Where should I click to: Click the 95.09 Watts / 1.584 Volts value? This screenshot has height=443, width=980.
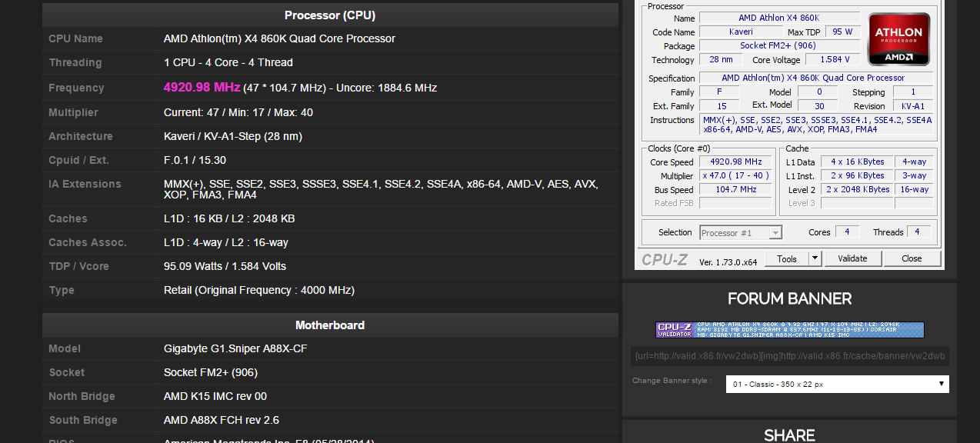225,266
